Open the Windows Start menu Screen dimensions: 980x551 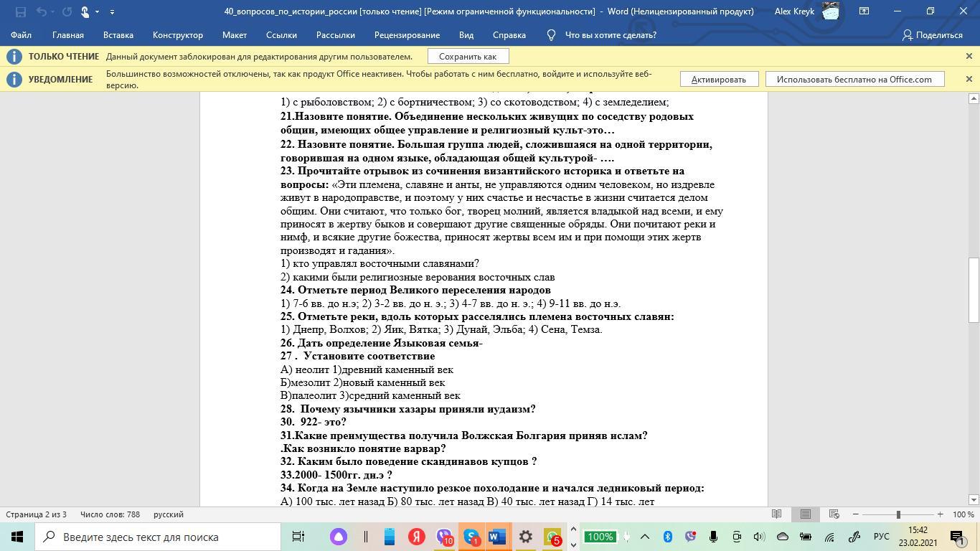click(x=17, y=537)
